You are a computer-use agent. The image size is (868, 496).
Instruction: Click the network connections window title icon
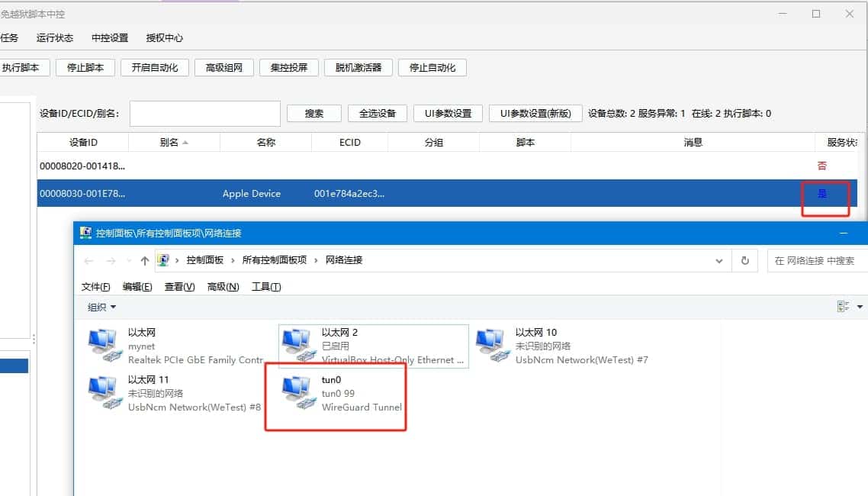click(x=85, y=233)
